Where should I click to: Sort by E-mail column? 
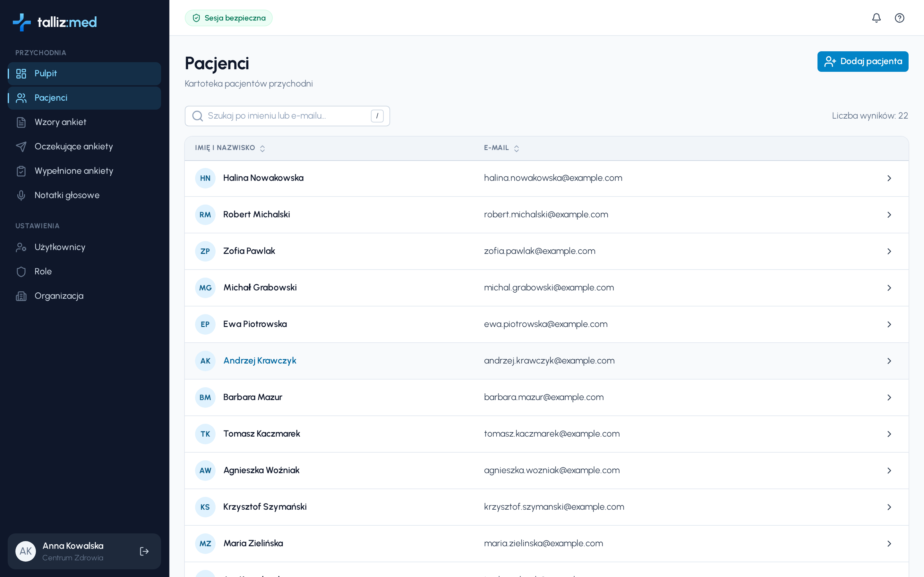coord(501,148)
